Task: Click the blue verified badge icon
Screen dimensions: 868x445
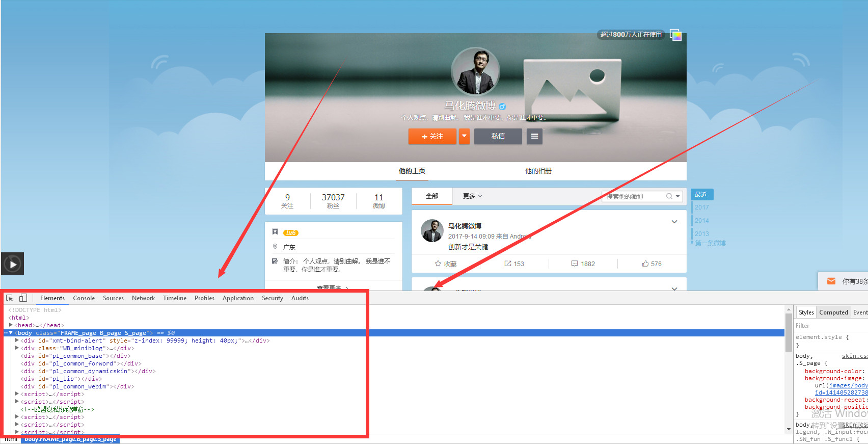Action: [502, 107]
